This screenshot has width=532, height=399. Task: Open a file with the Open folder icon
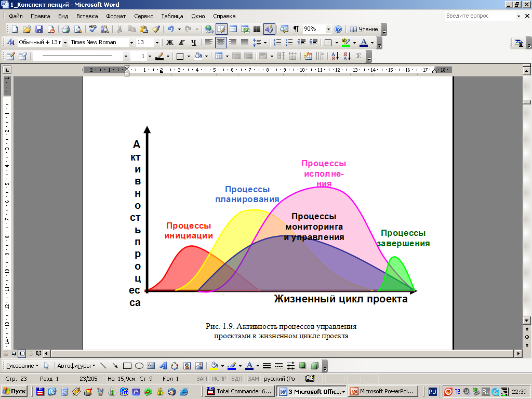tap(27, 29)
